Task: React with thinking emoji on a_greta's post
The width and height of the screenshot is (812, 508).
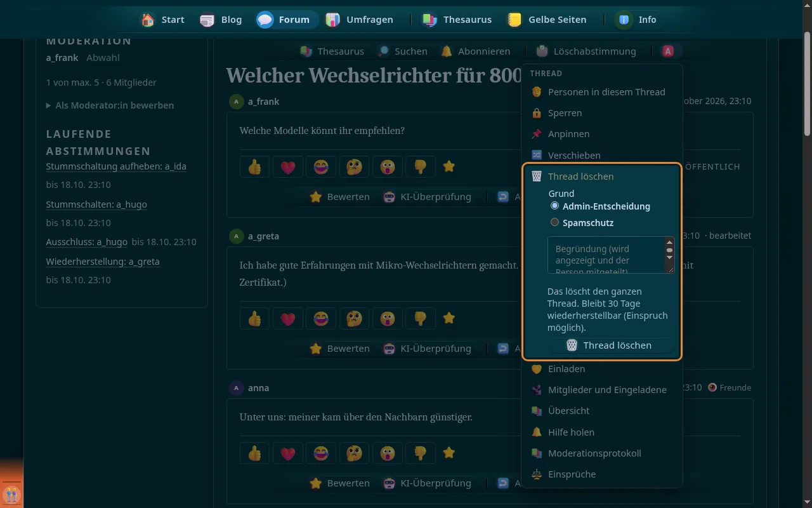Action: coord(354,318)
